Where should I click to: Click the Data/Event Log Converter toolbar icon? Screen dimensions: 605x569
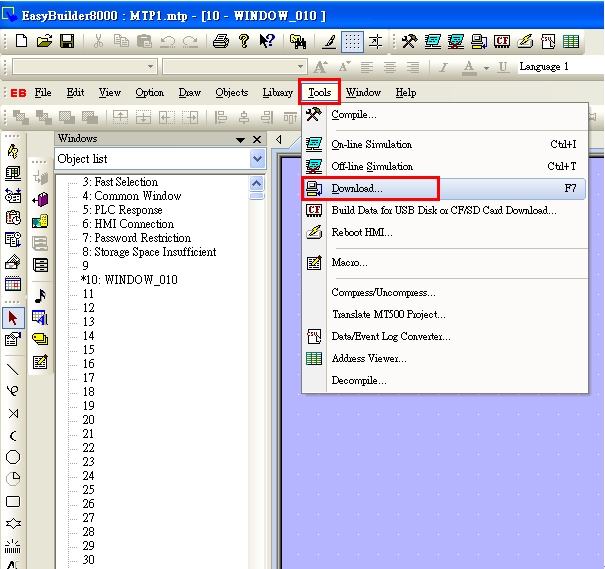pyautogui.click(x=548, y=41)
